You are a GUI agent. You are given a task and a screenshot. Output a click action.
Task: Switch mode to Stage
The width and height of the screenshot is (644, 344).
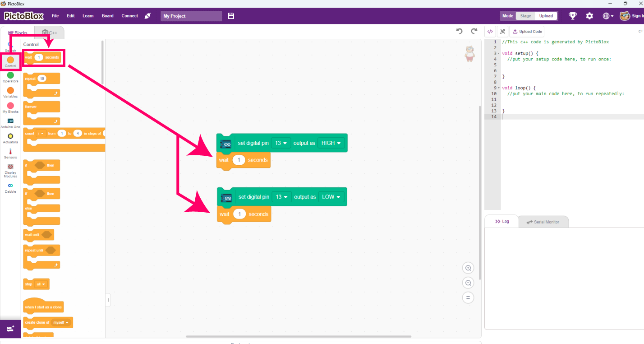[525, 16]
